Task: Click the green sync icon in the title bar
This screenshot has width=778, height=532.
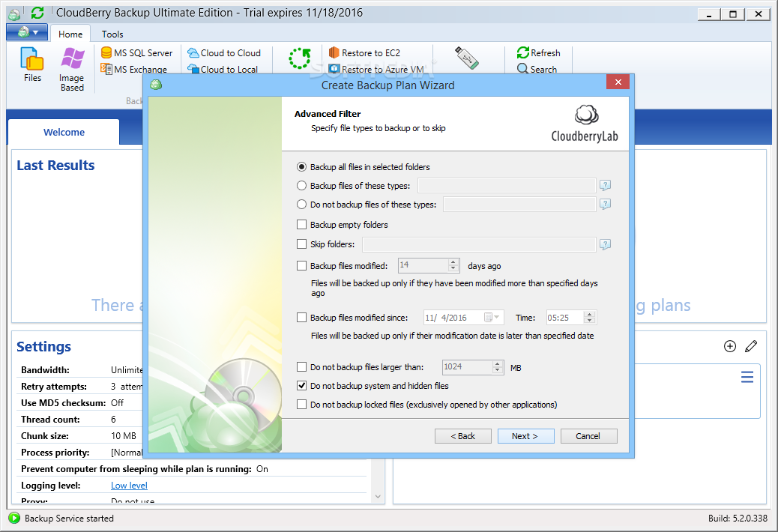Action: [x=37, y=13]
